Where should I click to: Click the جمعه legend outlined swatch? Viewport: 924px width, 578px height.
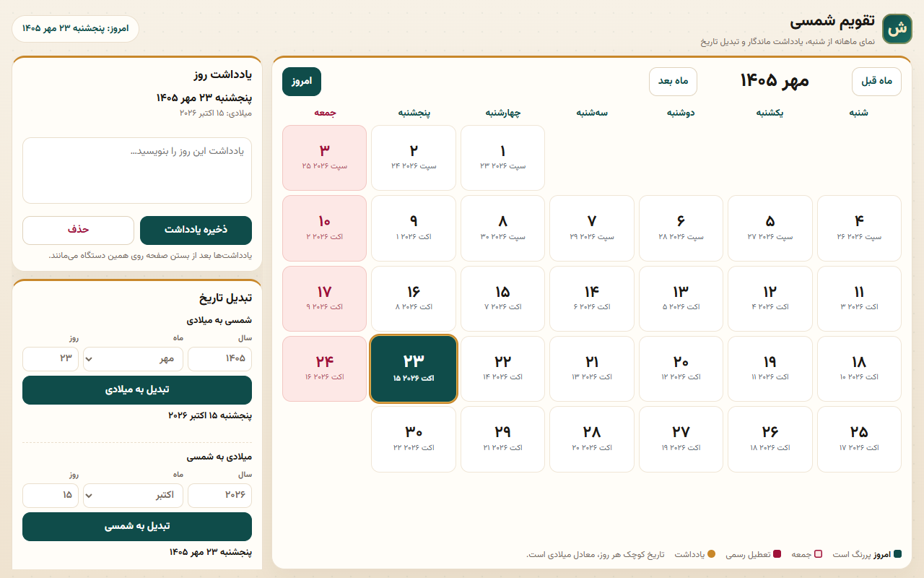[819, 554]
